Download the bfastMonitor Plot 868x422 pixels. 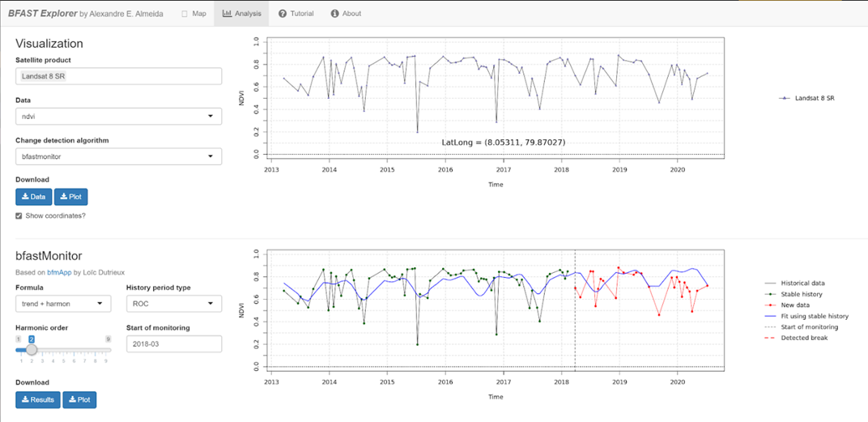[79, 399]
